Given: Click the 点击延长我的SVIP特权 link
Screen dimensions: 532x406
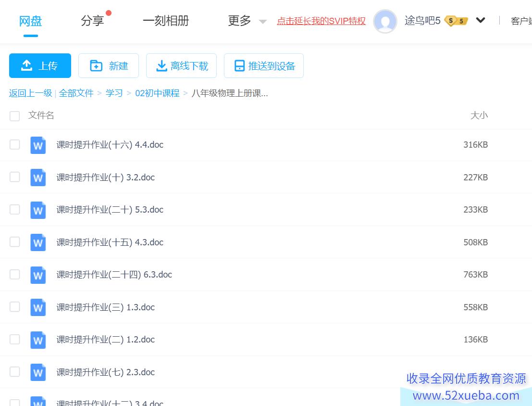Looking at the screenshot, I should coord(322,21).
